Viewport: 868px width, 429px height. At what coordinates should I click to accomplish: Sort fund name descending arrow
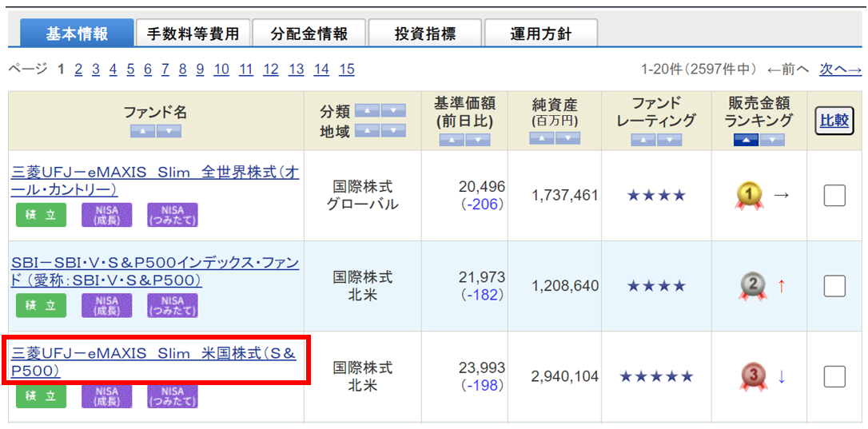[x=169, y=131]
